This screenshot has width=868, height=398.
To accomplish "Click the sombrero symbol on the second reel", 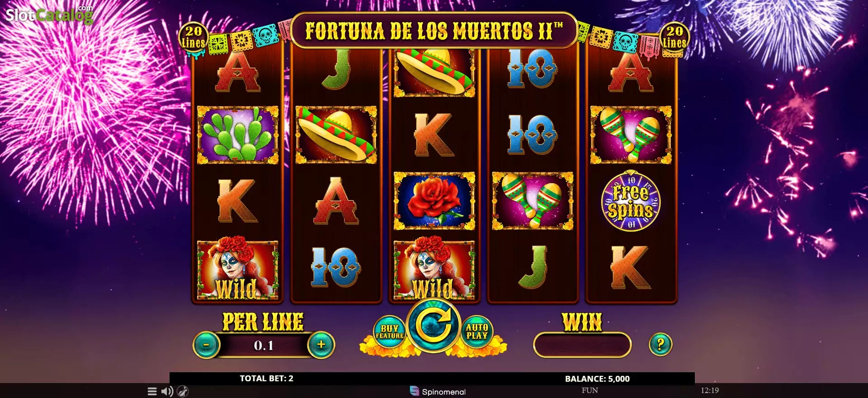I will pyautogui.click(x=336, y=135).
